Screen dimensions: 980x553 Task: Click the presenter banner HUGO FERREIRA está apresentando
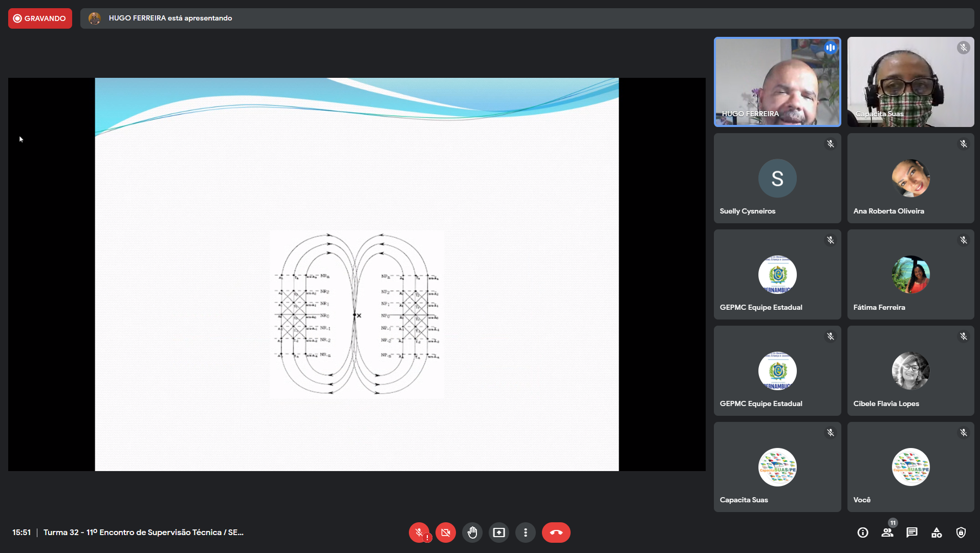(x=170, y=18)
